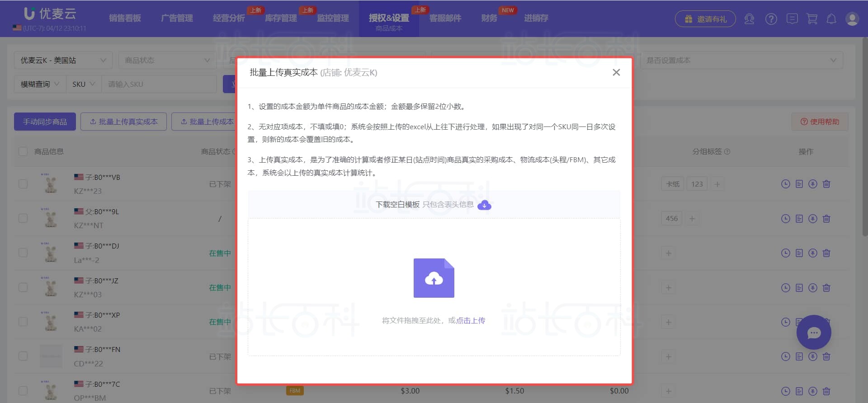Open yen cost icon for row KZ***NT

coord(813,219)
